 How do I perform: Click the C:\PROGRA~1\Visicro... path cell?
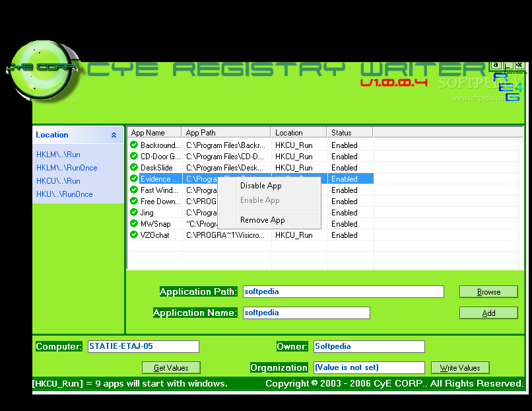coord(225,235)
